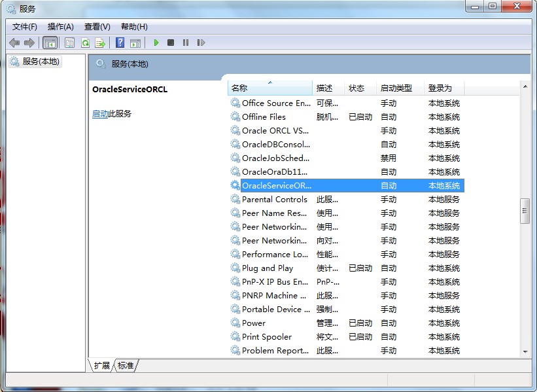Select the PnP-X IP Bus En... service
Screen dimensions: 537x392
(346, 281)
